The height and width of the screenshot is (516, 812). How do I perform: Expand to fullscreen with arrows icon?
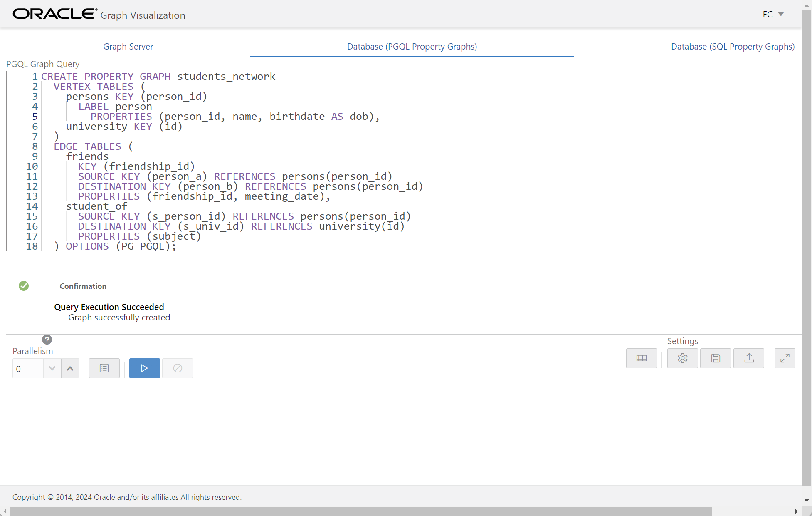click(785, 358)
